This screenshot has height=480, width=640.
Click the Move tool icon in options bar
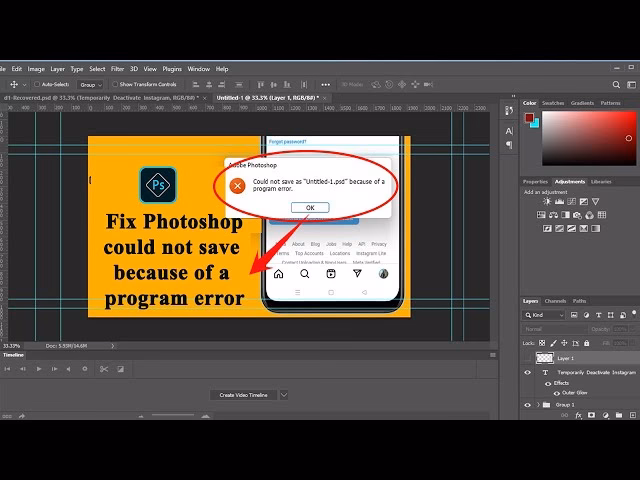pos(14,84)
